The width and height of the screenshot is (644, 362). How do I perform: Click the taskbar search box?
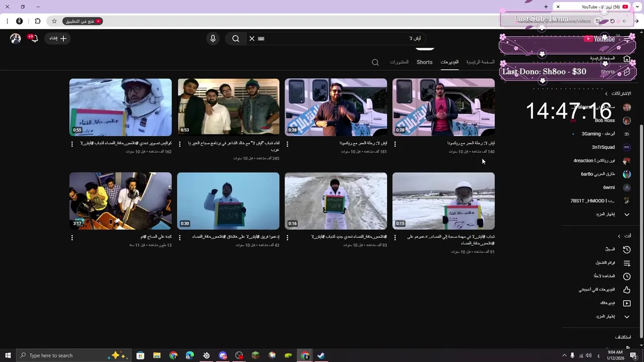[x=73, y=355]
